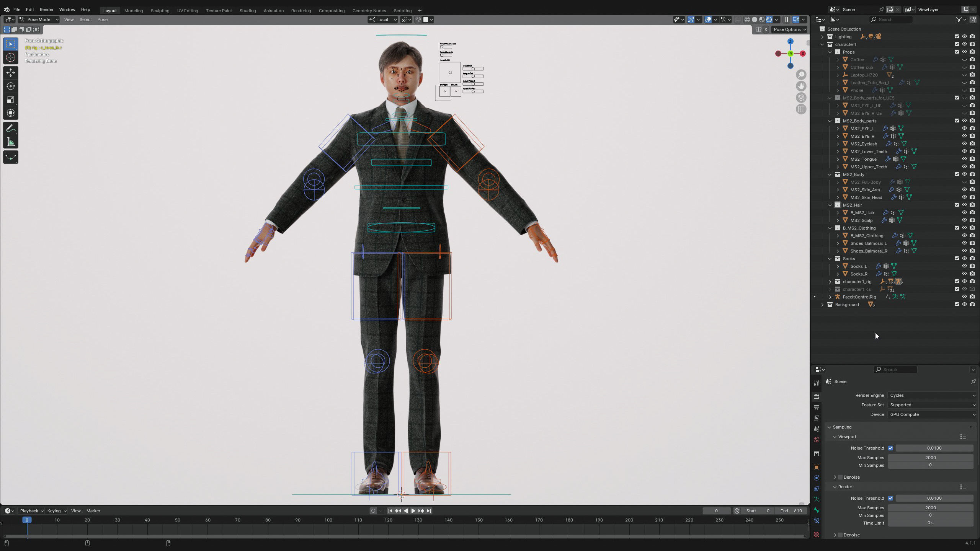Select the Breakdowner pose tool
Image resolution: width=980 pixels, height=551 pixels.
11,157
